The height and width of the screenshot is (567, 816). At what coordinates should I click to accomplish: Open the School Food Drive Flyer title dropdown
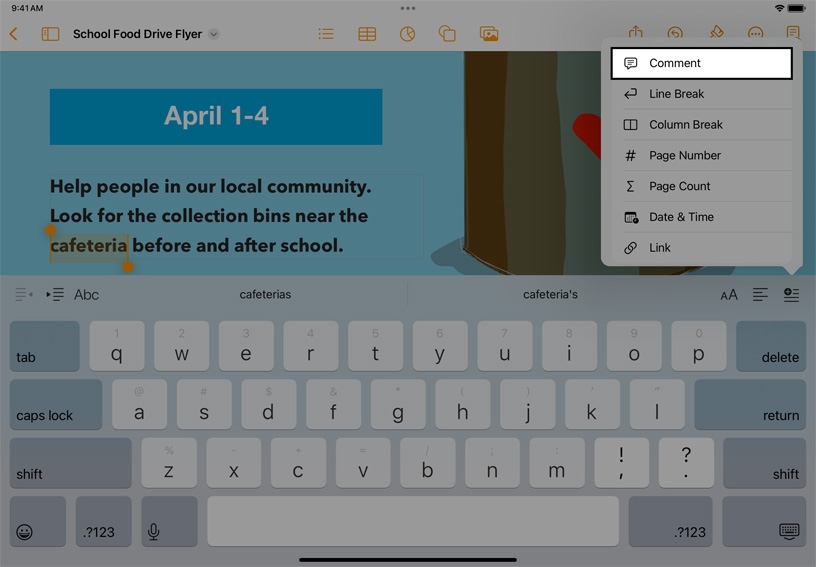point(213,34)
